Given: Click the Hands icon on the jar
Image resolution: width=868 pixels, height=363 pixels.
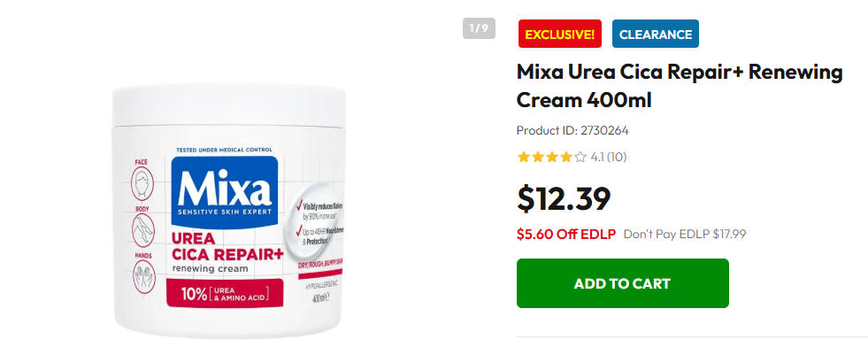Looking at the screenshot, I should click(143, 276).
